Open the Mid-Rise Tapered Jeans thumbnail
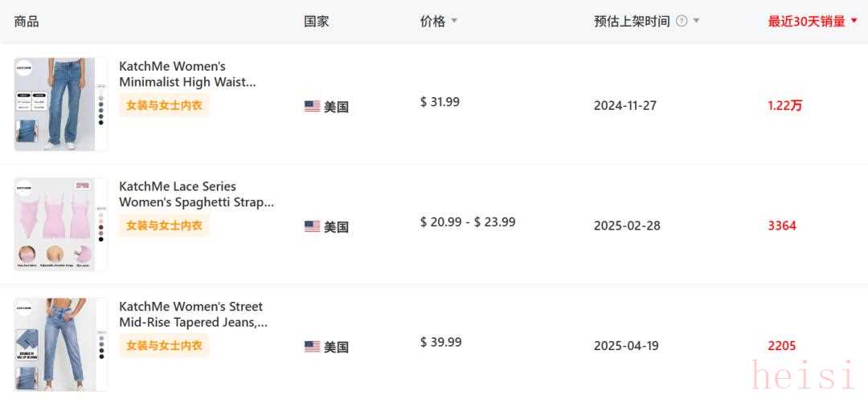868x399 pixels. click(x=60, y=345)
